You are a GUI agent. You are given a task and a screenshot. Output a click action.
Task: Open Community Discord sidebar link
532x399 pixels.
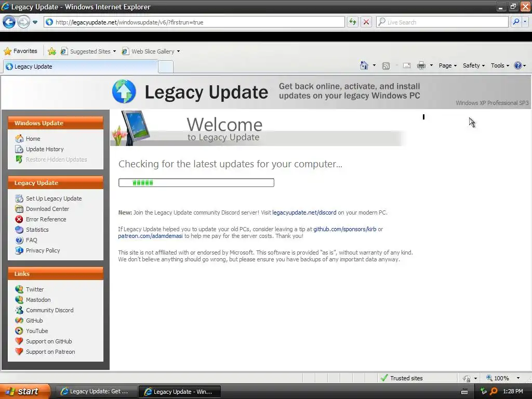tap(50, 310)
